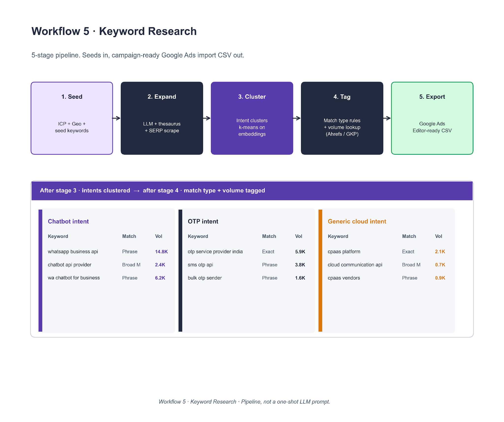Select the 3. Cluster stage box
Viewport: 504px width, 422px height.
[x=252, y=118]
